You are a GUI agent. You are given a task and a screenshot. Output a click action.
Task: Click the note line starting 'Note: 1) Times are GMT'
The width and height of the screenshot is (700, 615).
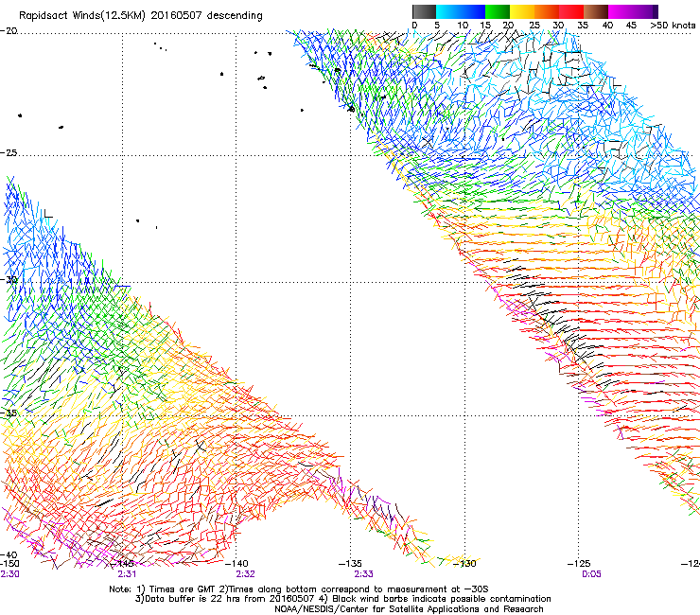point(299,589)
